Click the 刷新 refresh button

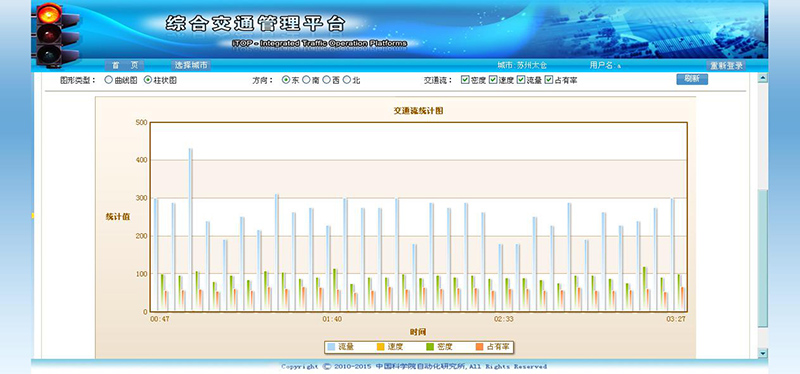point(692,79)
